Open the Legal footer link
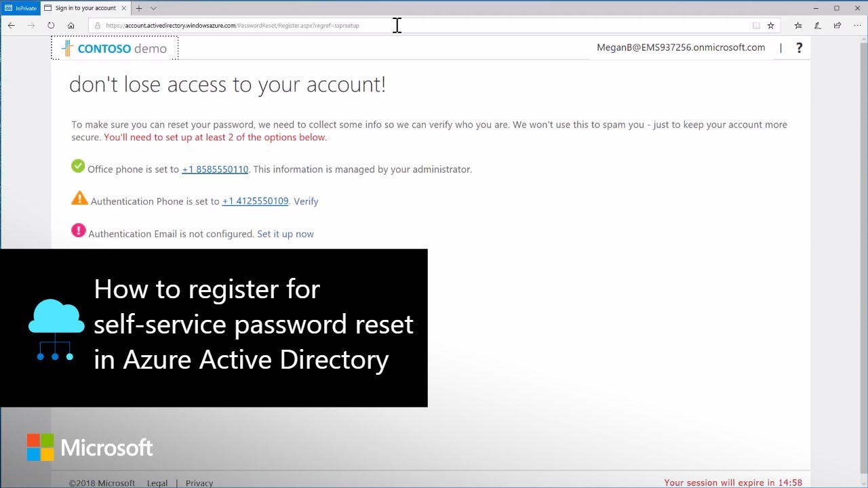Viewport: 868px width, 488px height. click(157, 483)
